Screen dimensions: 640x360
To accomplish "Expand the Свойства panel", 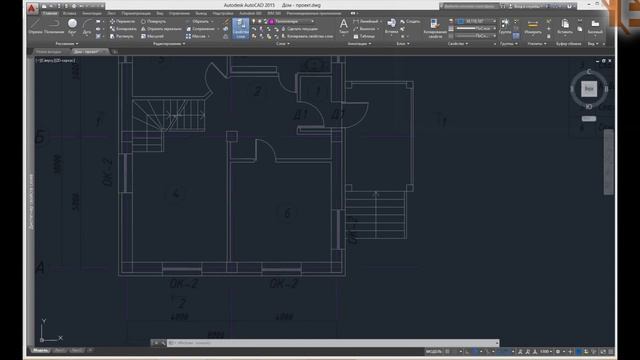I will (x=458, y=44).
